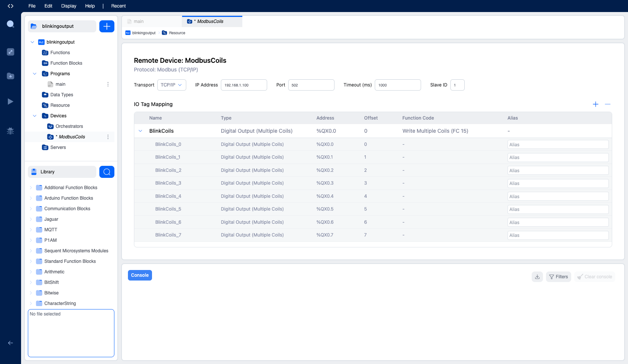This screenshot has width=628, height=364.
Task: Open the Transport TCP/IP dropdown
Action: (x=172, y=85)
